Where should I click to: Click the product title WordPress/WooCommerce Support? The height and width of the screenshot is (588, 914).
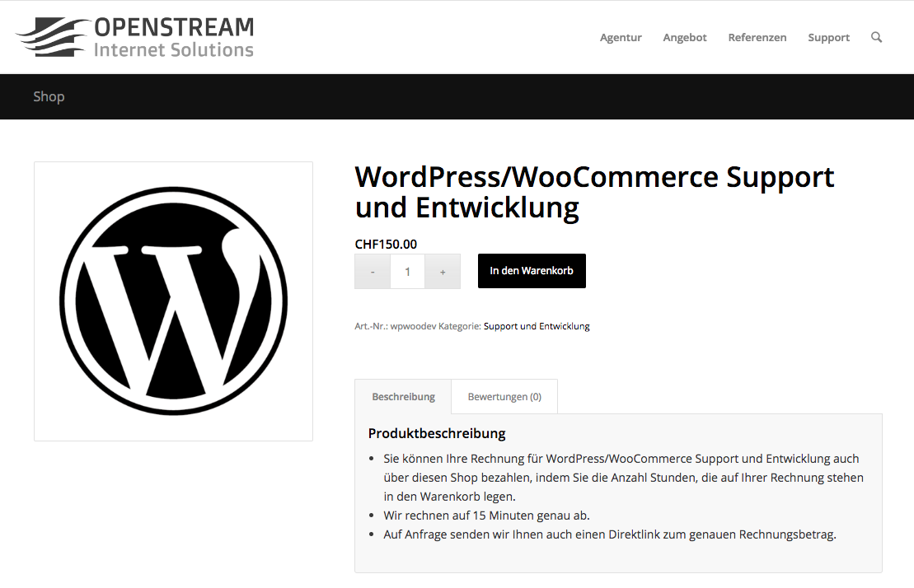point(594,192)
